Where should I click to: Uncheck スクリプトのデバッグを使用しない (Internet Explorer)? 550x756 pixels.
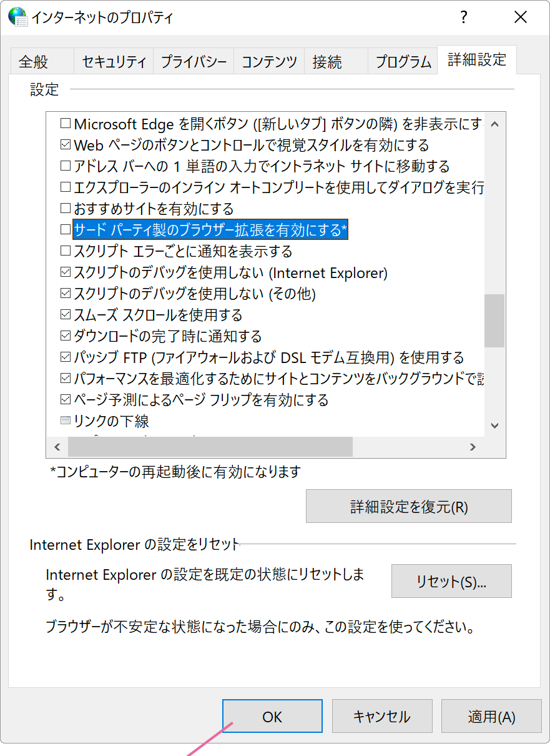pos(65,272)
